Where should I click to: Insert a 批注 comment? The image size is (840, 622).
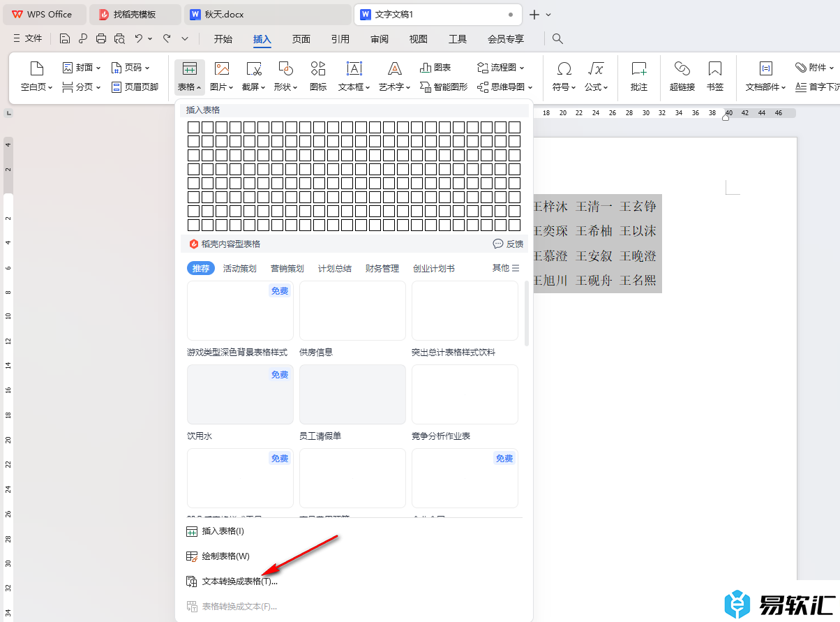[x=639, y=77]
